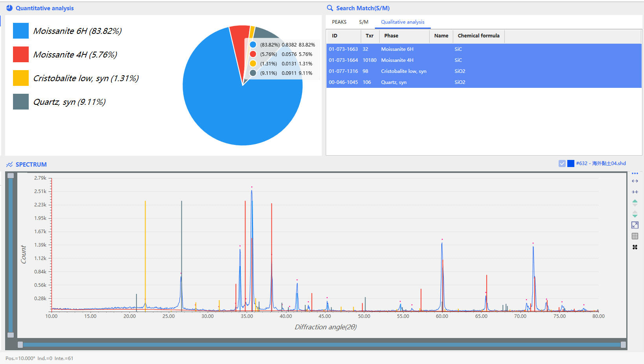
Task: Click the horizontal compress arrows icon
Action: tap(635, 192)
